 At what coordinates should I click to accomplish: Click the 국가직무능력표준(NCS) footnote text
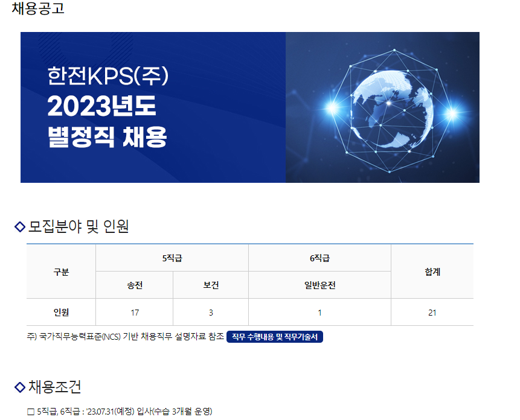coord(126,337)
